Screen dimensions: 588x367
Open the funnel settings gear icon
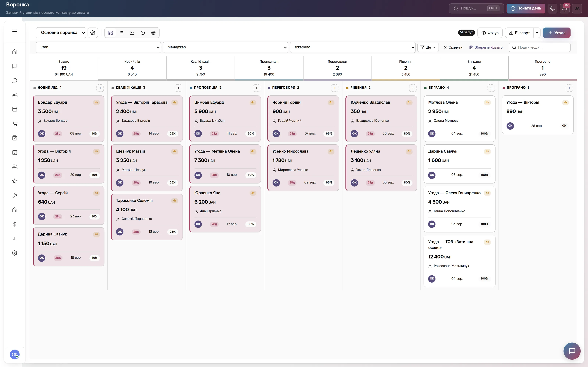[93, 33]
